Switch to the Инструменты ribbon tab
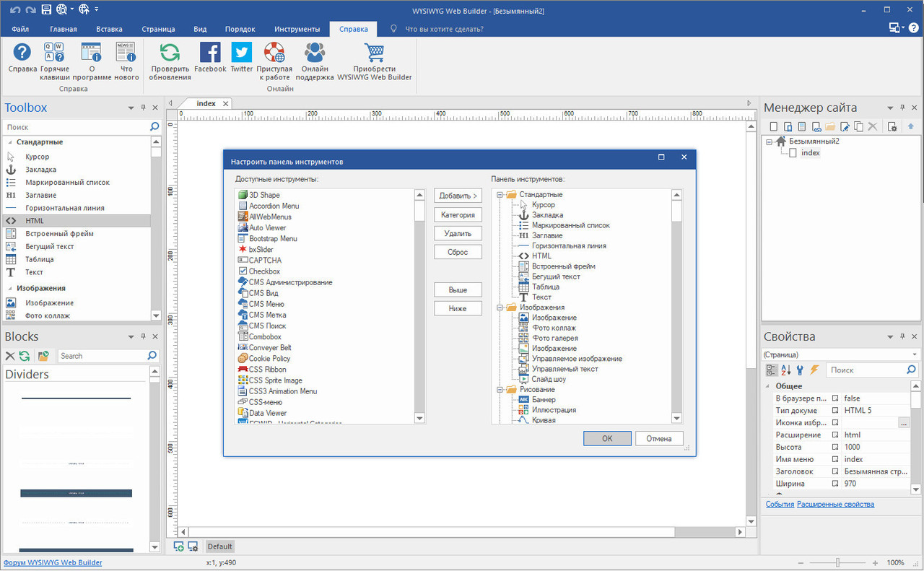The height and width of the screenshot is (571, 924). 297,29
